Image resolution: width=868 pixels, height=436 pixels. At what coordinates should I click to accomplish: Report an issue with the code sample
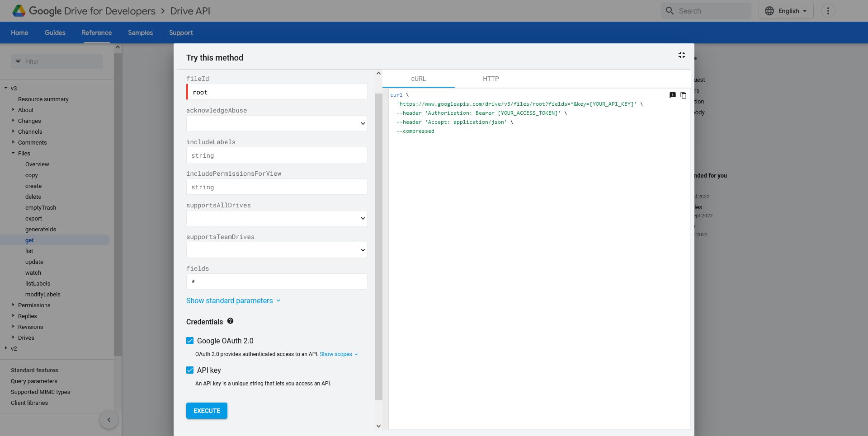(673, 95)
